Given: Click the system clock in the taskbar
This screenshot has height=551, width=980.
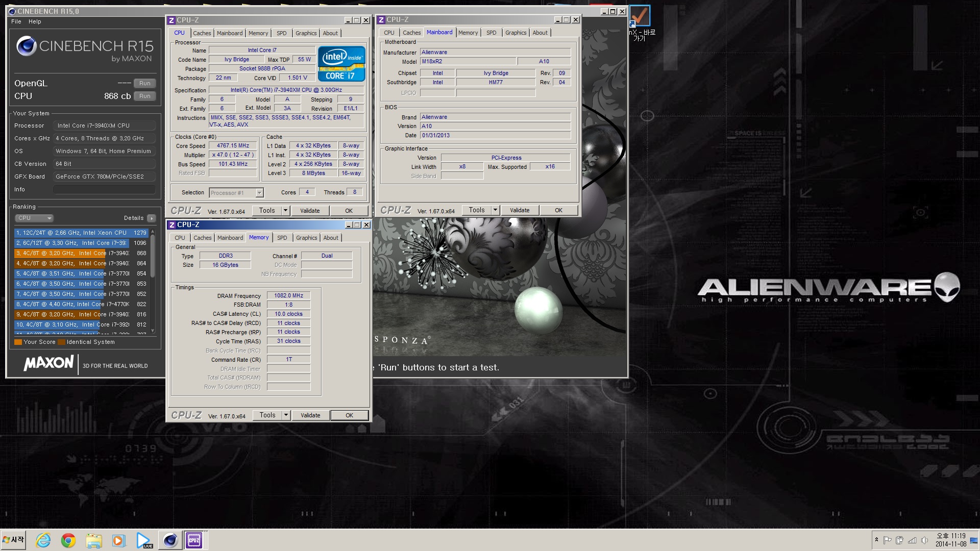Looking at the screenshot, I should [x=950, y=540].
